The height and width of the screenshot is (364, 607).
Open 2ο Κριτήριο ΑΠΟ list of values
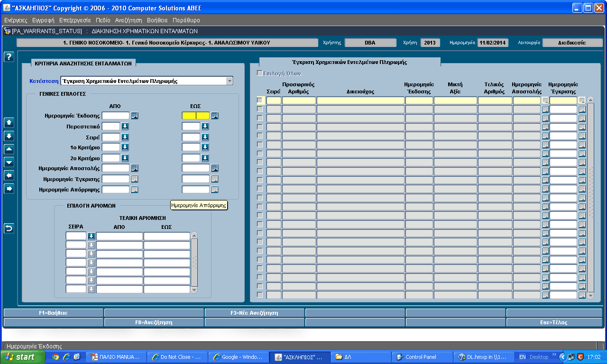(125, 158)
